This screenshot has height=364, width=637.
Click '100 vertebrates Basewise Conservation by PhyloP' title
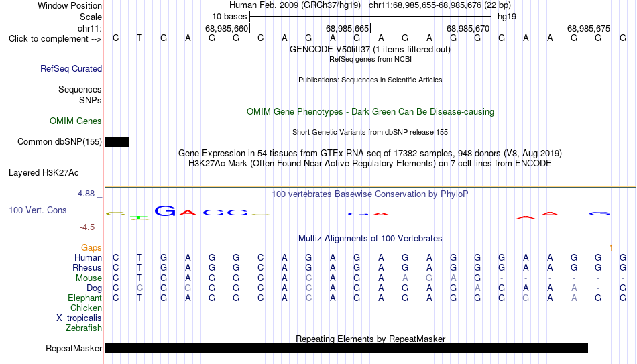370,194
